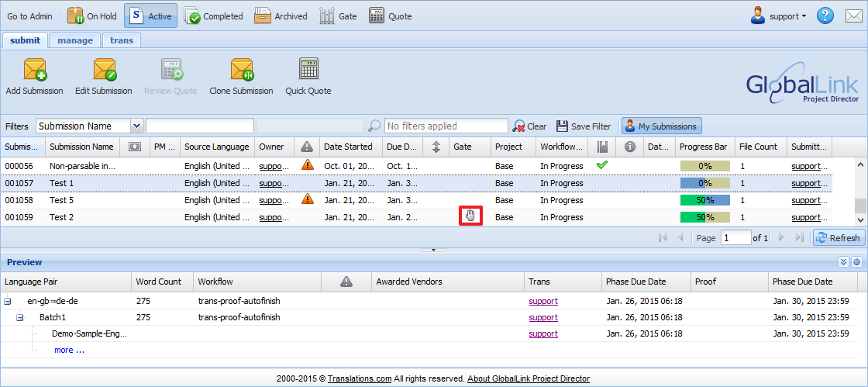Switch to the trans tab
Viewport: 868px width, 387px height.
click(121, 40)
